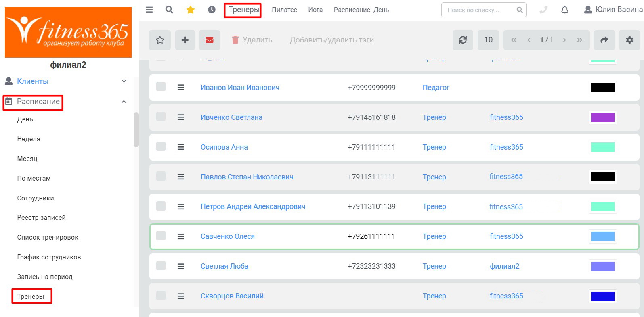Select checkbox for Иванов Иван Иванович

pyautogui.click(x=161, y=87)
